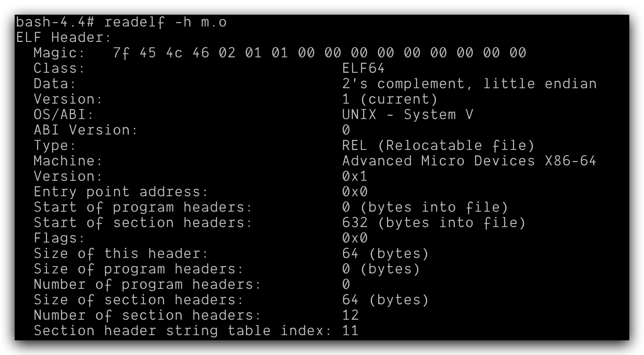Click the "ABI Version:" label
The height and width of the screenshot is (355, 644).
click(86, 130)
